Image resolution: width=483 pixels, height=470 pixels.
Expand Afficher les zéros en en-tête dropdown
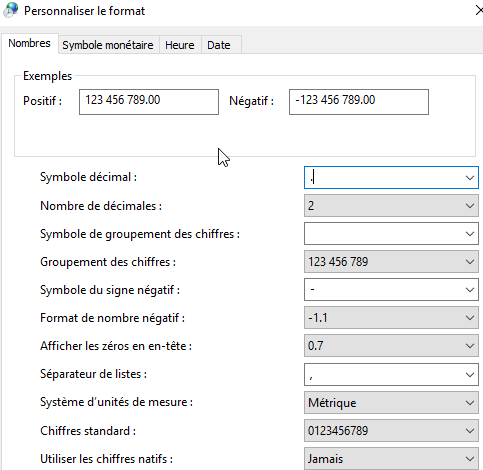pos(391,346)
